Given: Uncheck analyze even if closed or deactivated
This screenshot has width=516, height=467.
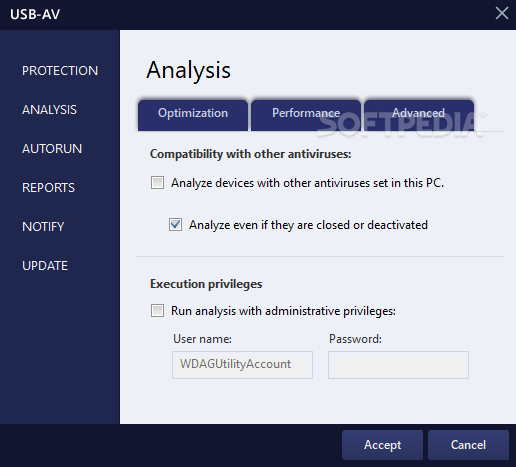Looking at the screenshot, I should click(x=175, y=225).
